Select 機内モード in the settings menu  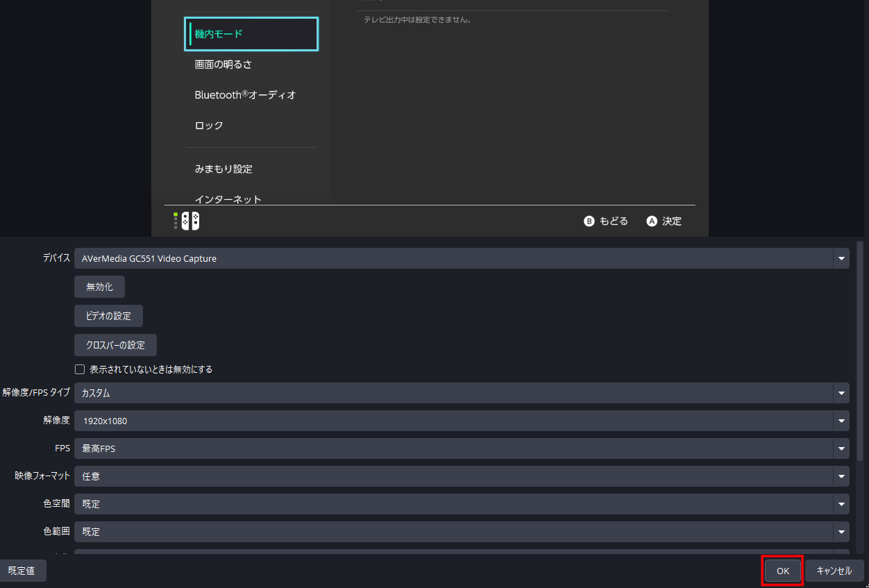click(x=251, y=34)
